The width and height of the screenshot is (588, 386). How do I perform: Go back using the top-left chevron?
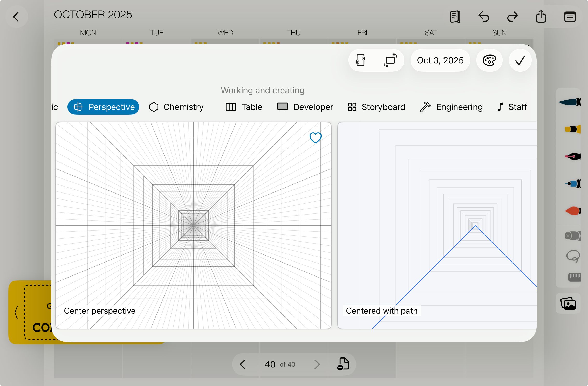pos(16,17)
